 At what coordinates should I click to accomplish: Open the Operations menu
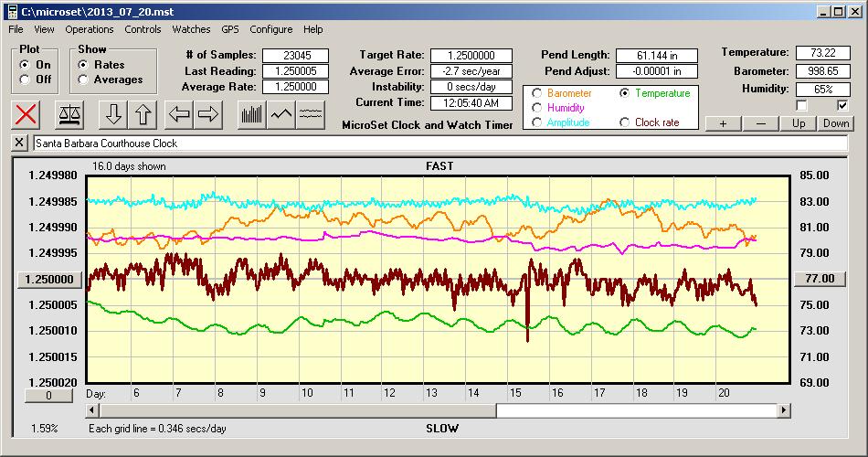point(90,29)
